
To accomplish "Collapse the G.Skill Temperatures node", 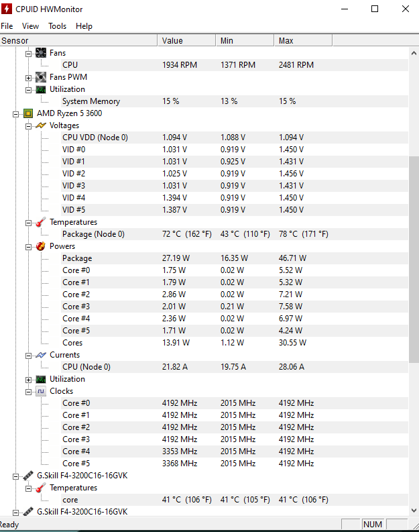I will (28, 488).
